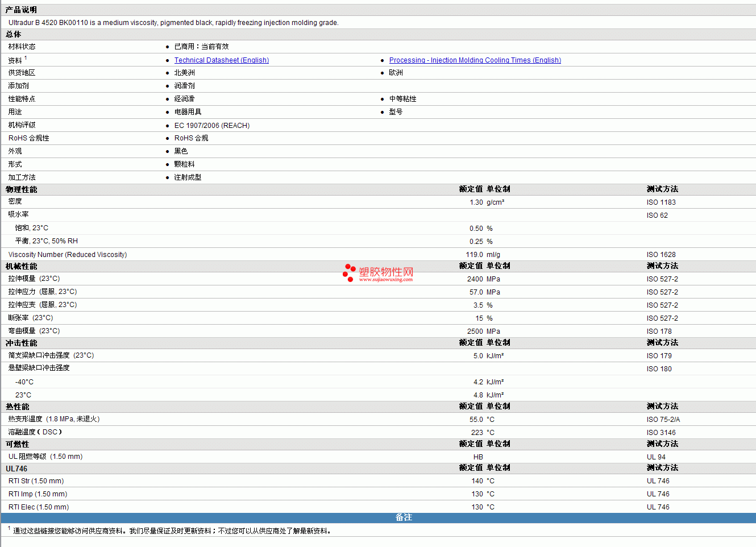Click the "ISO 62" test method
Screen dimensions: 756x547
coord(657,216)
